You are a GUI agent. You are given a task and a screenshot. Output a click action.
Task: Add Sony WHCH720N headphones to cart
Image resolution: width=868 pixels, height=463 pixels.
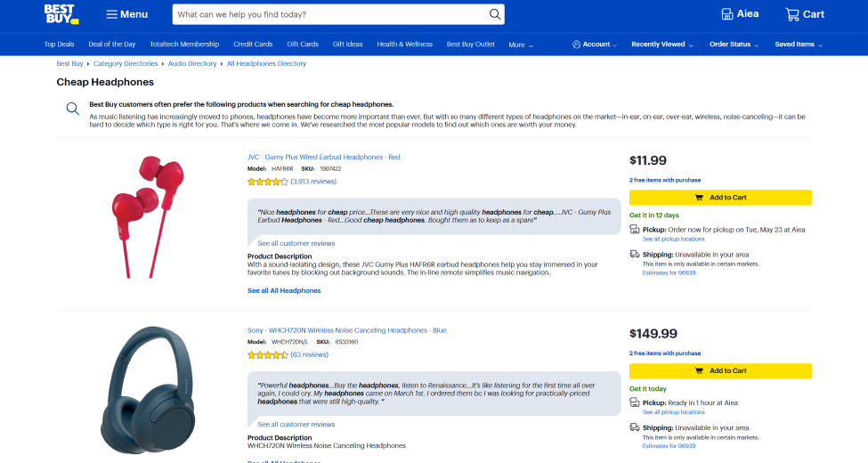[x=720, y=371]
